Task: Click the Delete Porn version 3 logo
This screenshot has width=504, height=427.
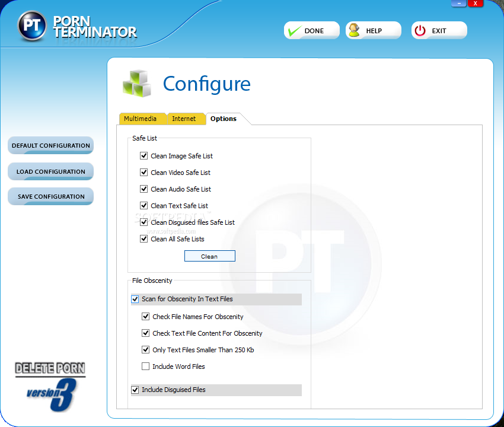Action: (x=50, y=387)
